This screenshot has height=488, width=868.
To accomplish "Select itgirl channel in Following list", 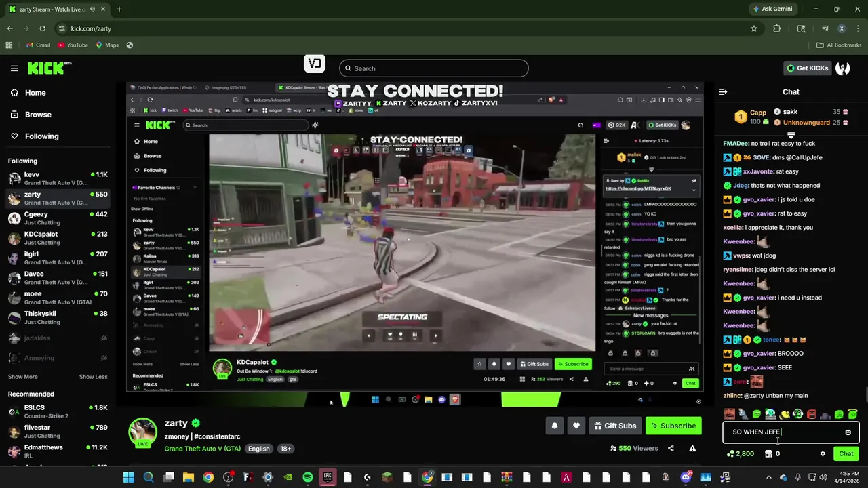I will [57, 258].
